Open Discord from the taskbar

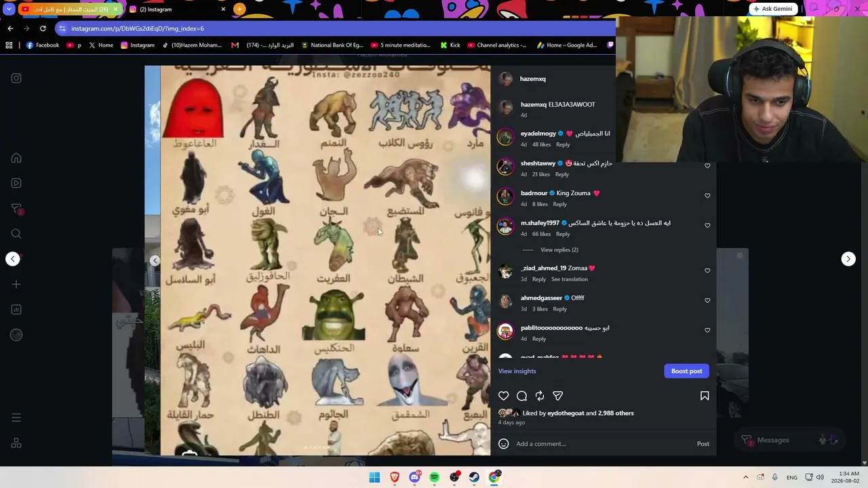point(414,477)
